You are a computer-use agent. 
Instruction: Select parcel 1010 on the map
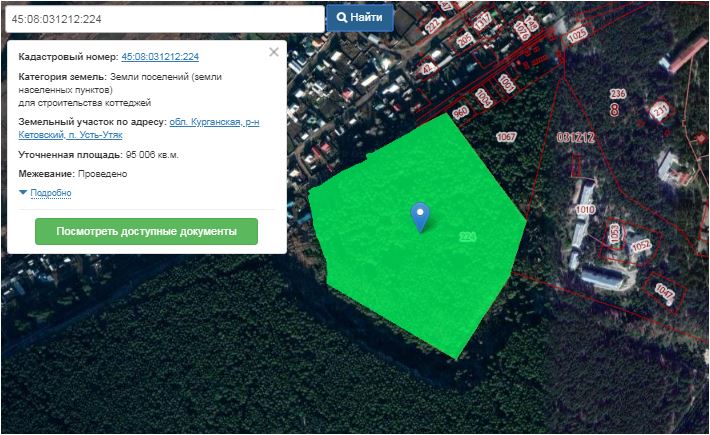pyautogui.click(x=585, y=210)
